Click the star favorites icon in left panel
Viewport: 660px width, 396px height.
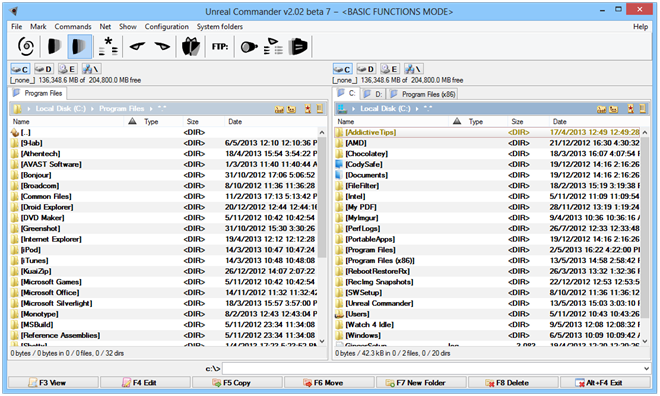(x=308, y=109)
